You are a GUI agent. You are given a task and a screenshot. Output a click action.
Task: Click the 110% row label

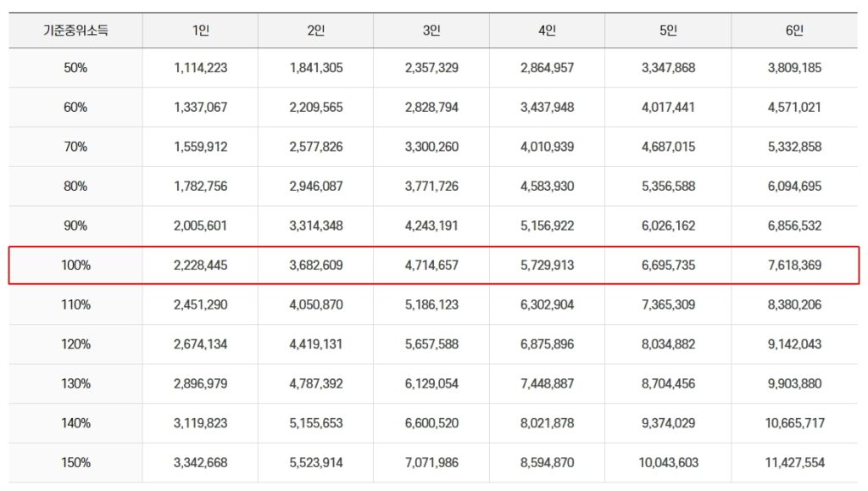tap(75, 304)
